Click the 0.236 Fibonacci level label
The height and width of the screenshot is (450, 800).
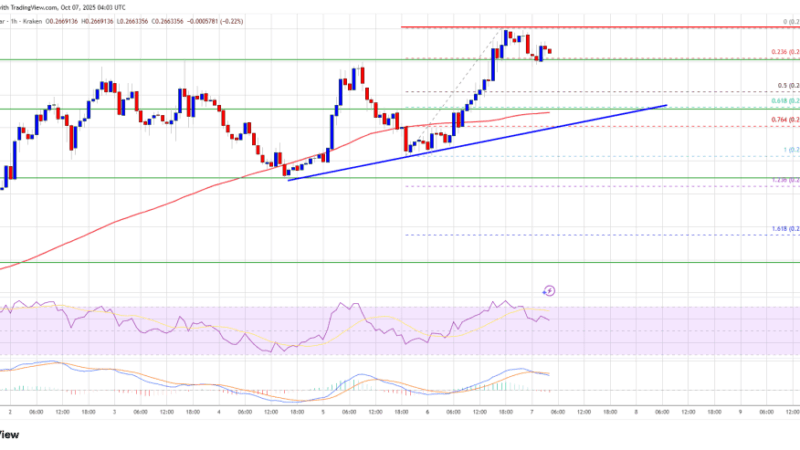pyautogui.click(x=783, y=53)
